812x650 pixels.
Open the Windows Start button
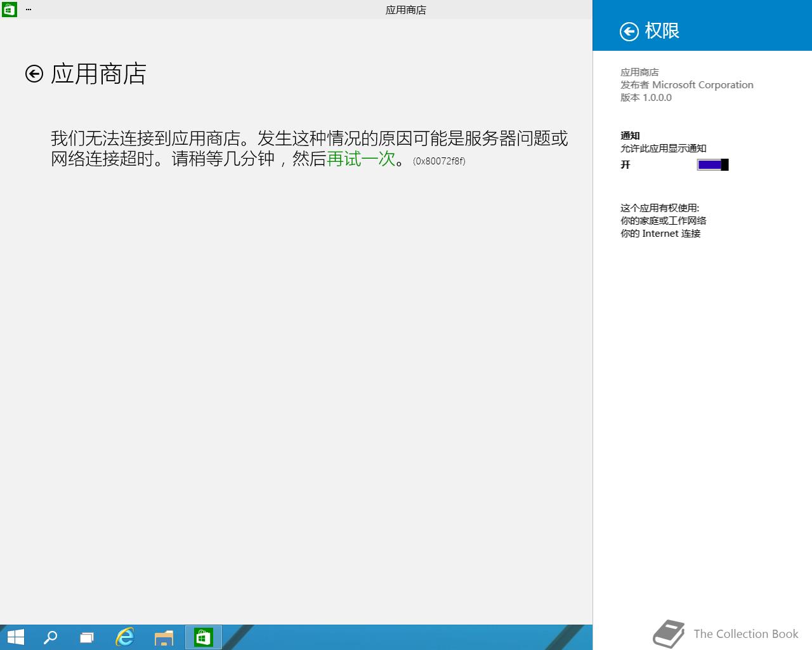coord(15,637)
